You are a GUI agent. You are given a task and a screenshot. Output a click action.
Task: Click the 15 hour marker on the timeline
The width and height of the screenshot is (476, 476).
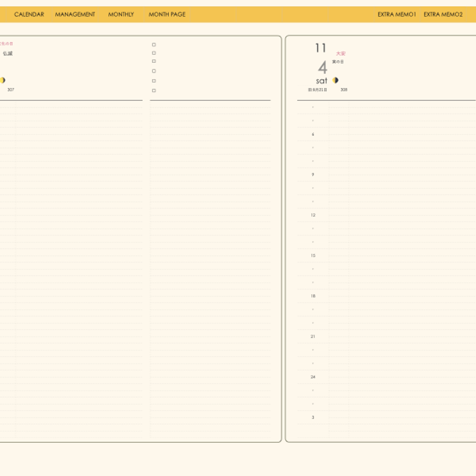pyautogui.click(x=313, y=256)
